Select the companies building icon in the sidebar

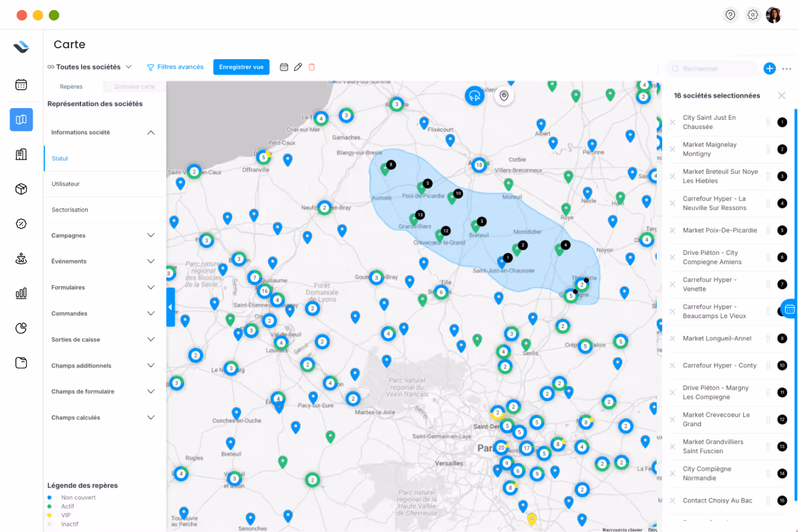click(21, 154)
